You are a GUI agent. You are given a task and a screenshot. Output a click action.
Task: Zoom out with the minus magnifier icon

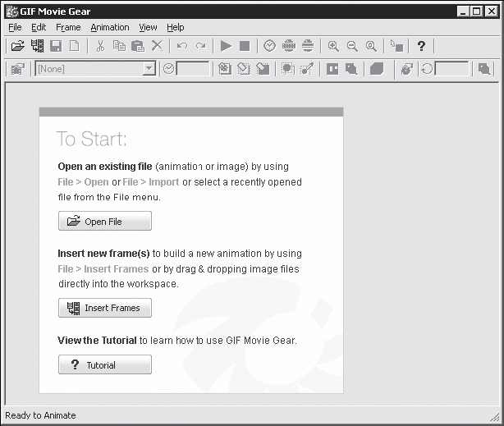pyautogui.click(x=352, y=47)
